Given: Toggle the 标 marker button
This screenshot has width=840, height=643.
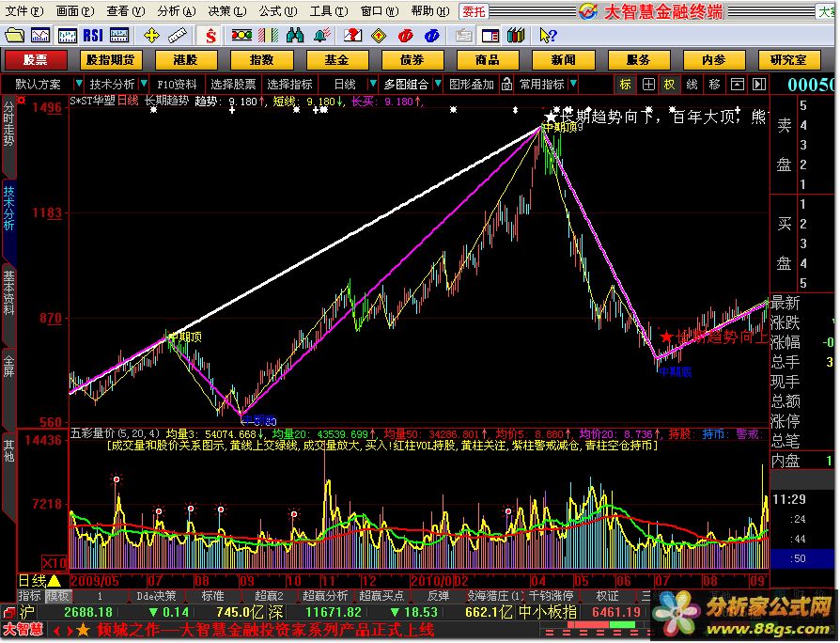Looking at the screenshot, I should click(626, 84).
